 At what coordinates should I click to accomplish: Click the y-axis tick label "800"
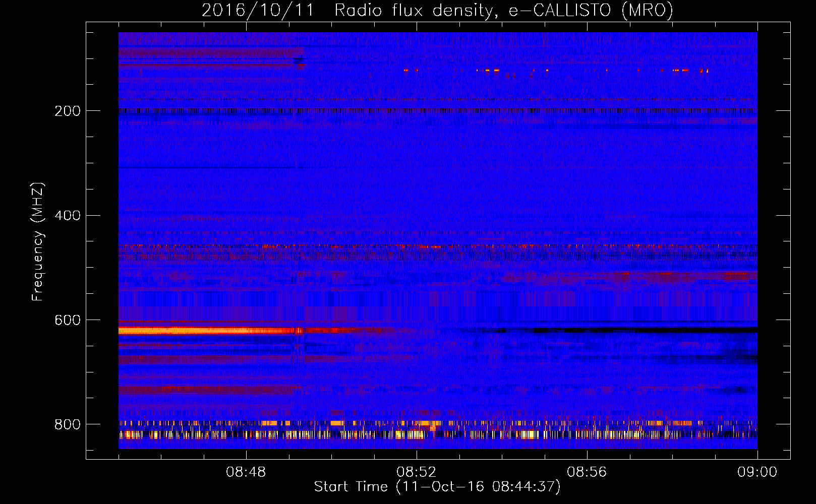[68, 425]
